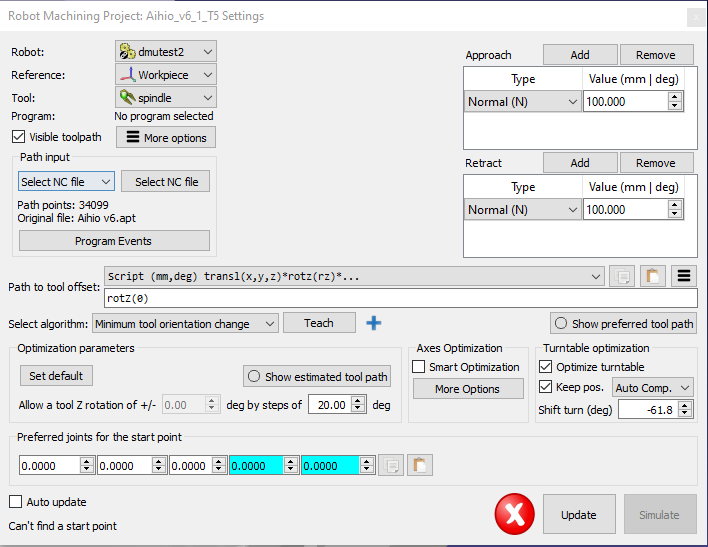Open the Auto Comp. dropdown
Image resolution: width=708 pixels, height=547 pixels.
(x=653, y=387)
